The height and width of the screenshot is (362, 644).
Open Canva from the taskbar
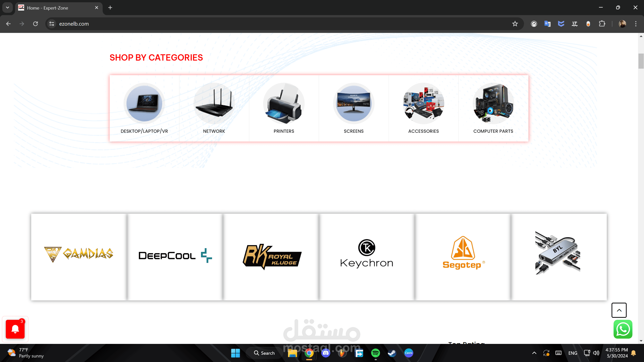click(x=409, y=353)
